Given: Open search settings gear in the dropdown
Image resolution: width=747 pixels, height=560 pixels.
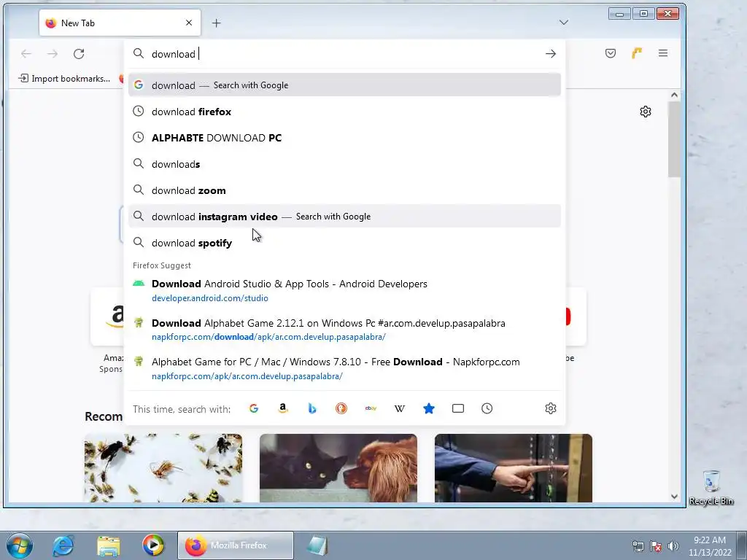Looking at the screenshot, I should (x=551, y=408).
